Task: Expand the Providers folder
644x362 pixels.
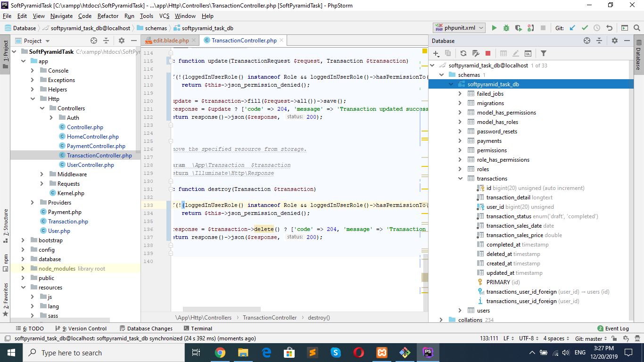Action: click(32, 203)
